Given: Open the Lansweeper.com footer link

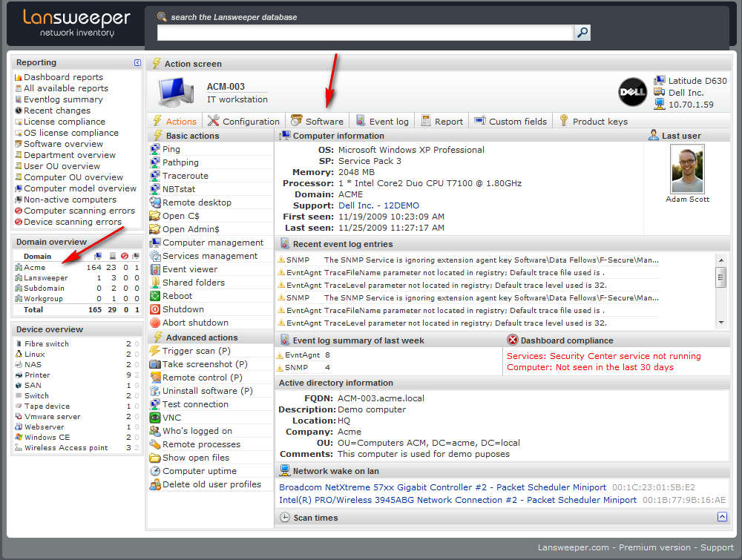Looking at the screenshot, I should 573,547.
